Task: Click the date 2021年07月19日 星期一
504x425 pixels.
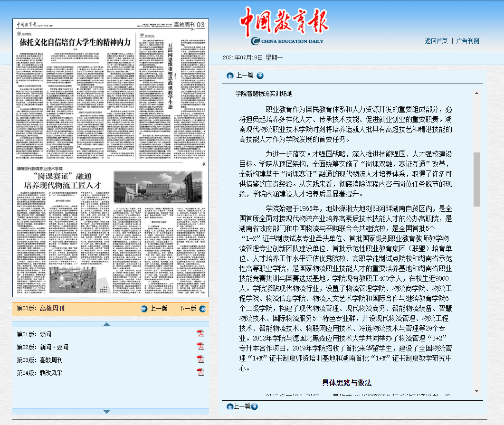Action: [253, 57]
